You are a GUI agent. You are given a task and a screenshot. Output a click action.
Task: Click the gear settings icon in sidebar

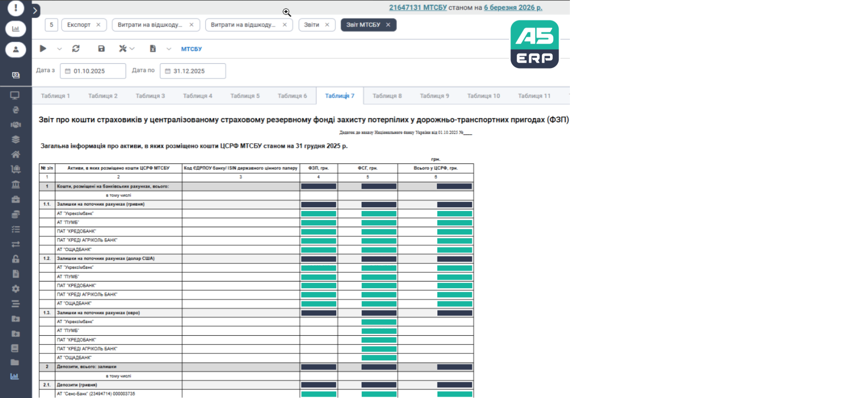click(x=15, y=289)
